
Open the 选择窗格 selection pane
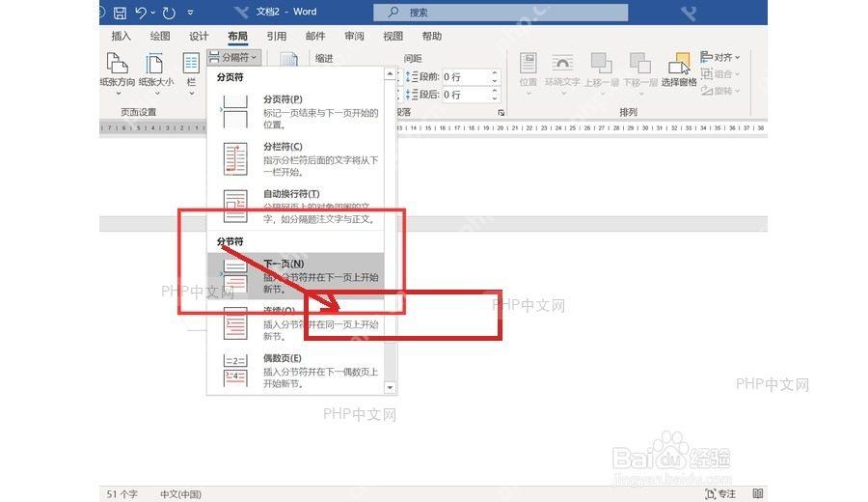coord(679,70)
